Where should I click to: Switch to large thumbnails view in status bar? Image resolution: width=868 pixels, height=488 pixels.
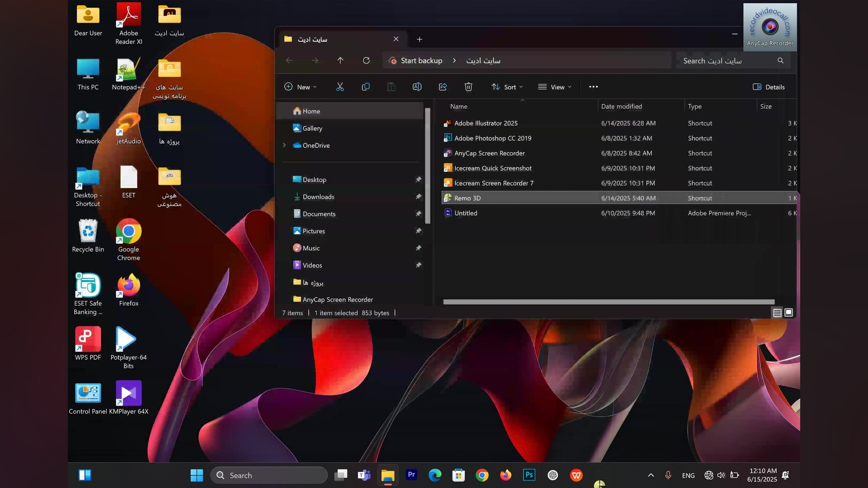point(788,313)
